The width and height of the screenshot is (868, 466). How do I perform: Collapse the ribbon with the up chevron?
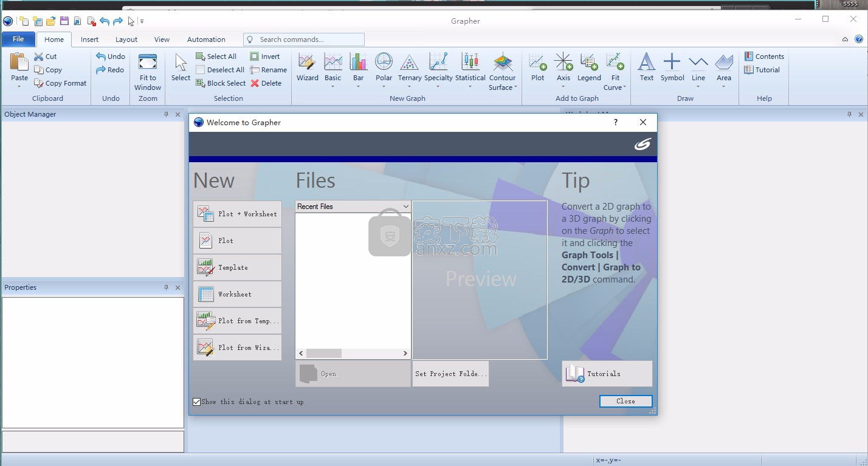(845, 39)
